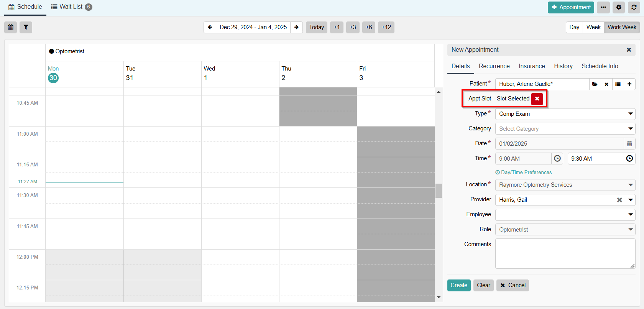644x309 pixels.
Task: Switch to Week view
Action: click(593, 27)
